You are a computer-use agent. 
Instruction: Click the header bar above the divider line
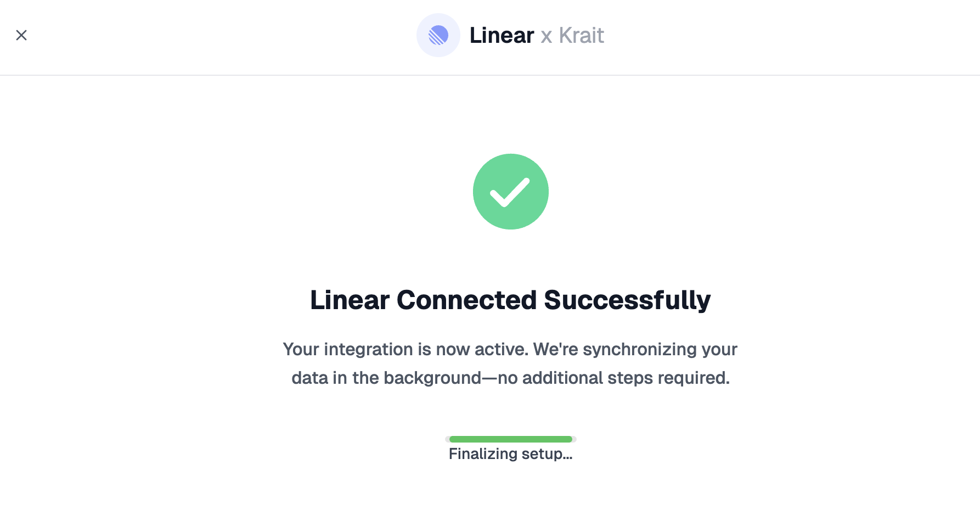pos(490,35)
